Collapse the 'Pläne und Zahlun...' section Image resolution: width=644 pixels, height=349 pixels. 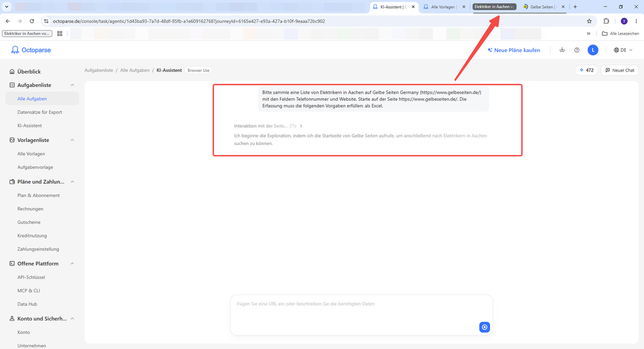pos(72,182)
